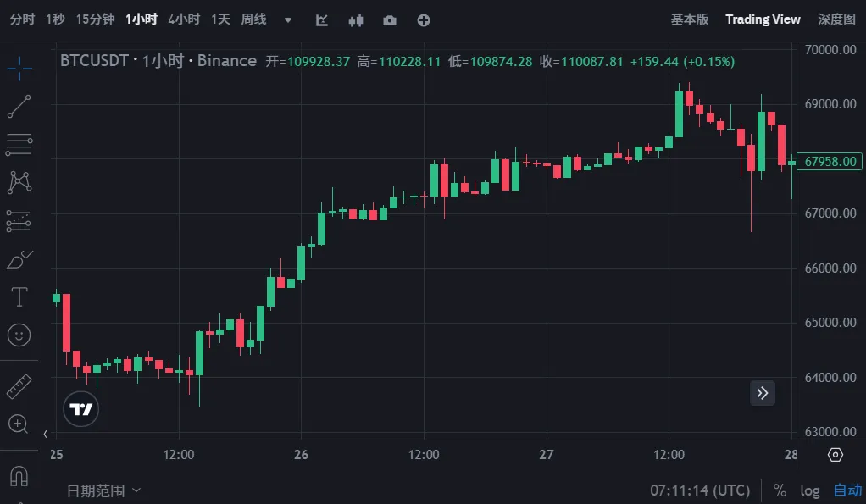This screenshot has width=866, height=504.
Task: Select the text annotation tool
Action: 19,296
